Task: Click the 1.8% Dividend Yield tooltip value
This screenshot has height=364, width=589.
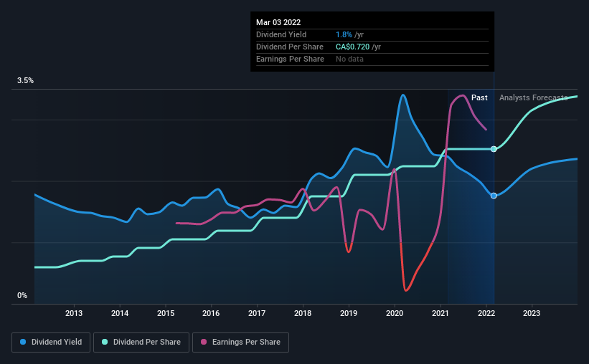Action: [344, 34]
